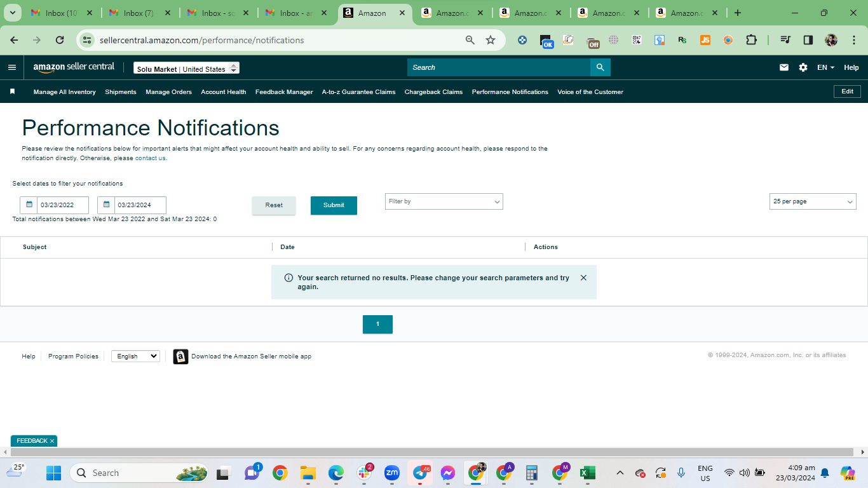Open a new browser tab with the plus
The image size is (868, 488).
(737, 13)
